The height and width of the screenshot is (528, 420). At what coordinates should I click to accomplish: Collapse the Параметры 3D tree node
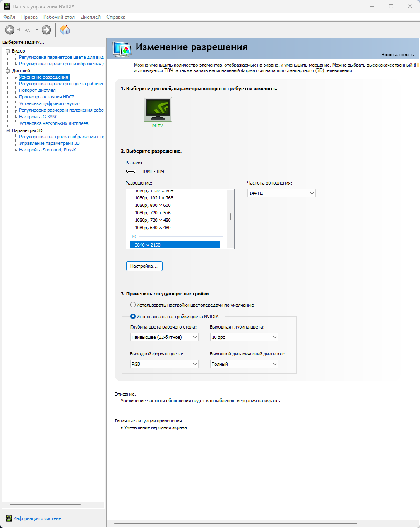(x=8, y=130)
